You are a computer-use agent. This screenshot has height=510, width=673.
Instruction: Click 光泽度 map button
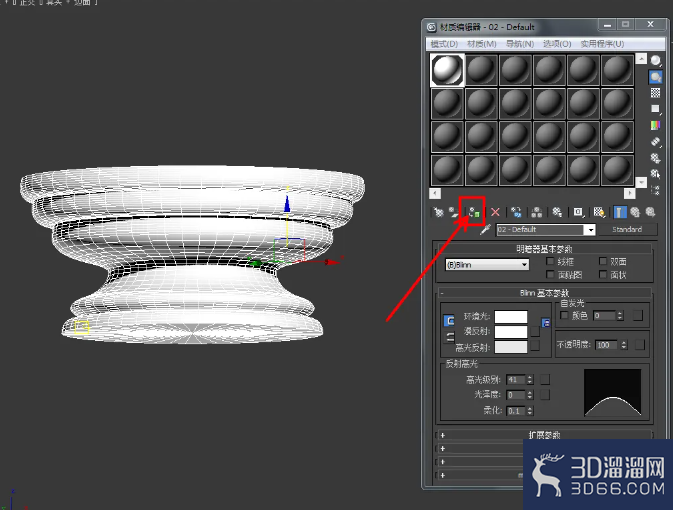coord(545,395)
